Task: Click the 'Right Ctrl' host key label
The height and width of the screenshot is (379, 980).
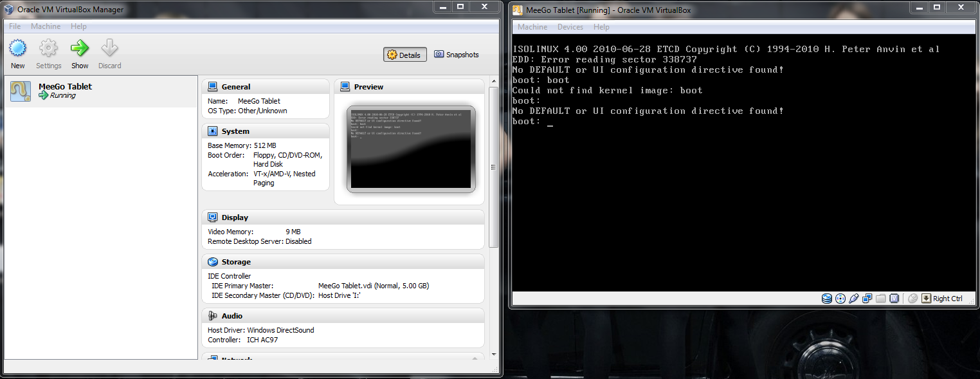Action: (948, 299)
